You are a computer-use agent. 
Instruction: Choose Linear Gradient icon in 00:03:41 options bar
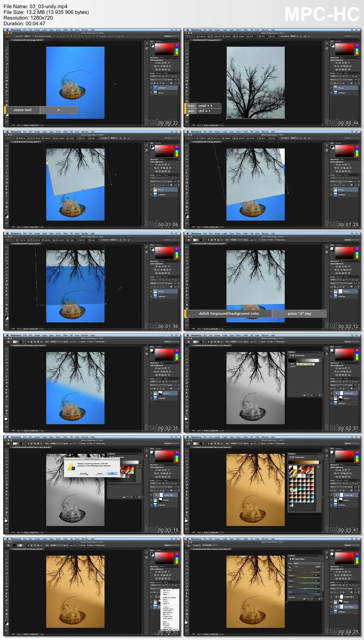click(208, 444)
